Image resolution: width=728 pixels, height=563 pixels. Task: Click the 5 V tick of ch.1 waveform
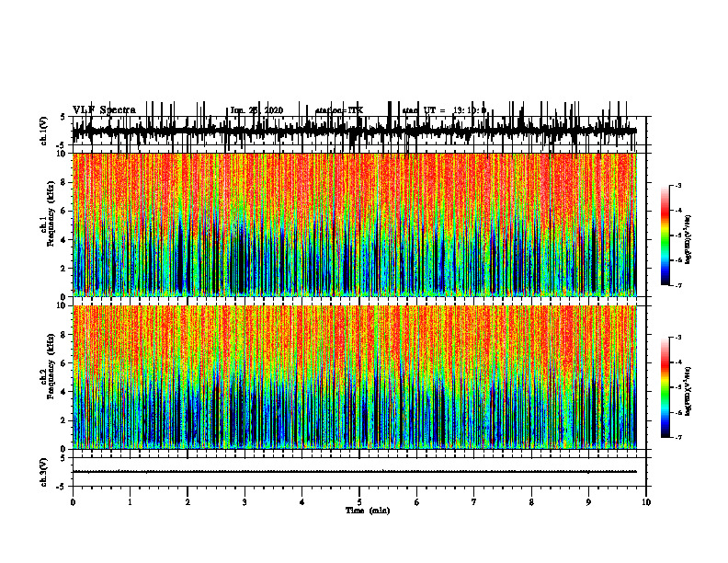(x=63, y=117)
